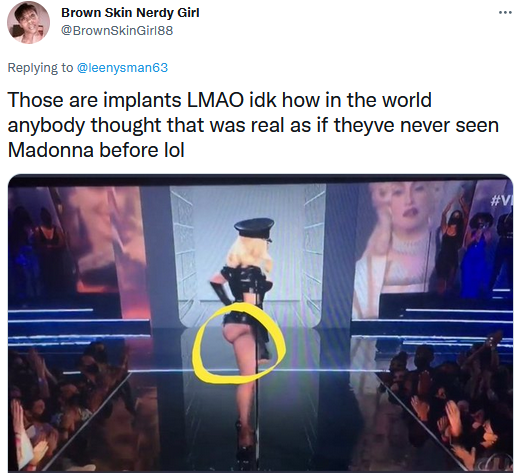516x473 pixels.
Task: Click the performer's black cap in the photo
Action: point(254,228)
